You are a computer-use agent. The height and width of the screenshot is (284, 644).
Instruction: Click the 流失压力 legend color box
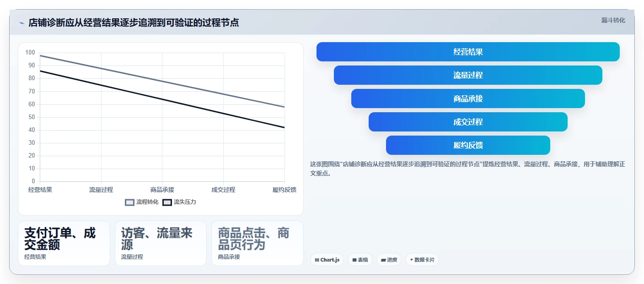(x=167, y=202)
